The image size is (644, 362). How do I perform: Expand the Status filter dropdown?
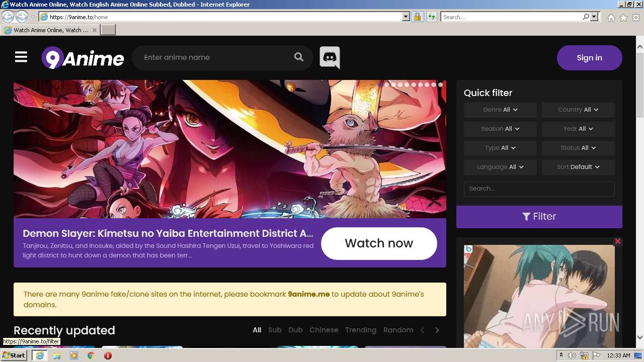pyautogui.click(x=578, y=148)
